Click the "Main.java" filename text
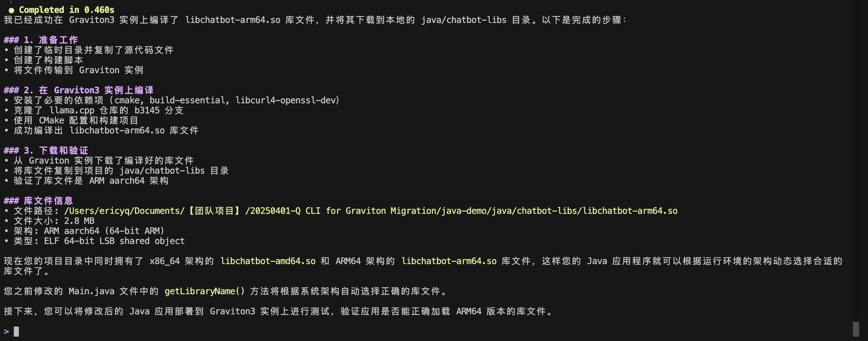Viewport: 868px width, 341px height. tap(92, 291)
